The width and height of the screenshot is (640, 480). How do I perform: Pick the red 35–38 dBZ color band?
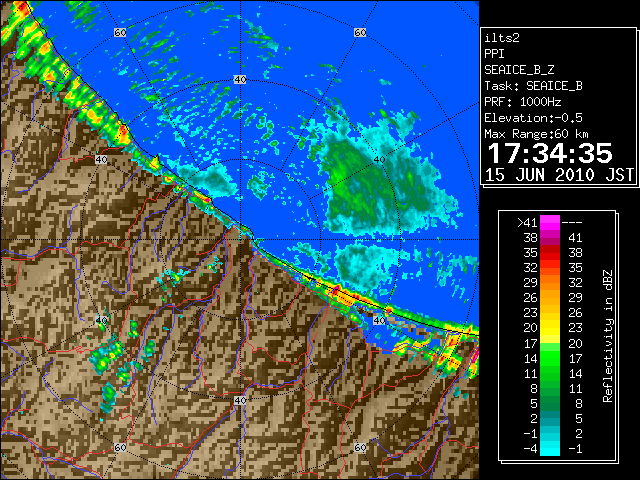click(x=550, y=253)
